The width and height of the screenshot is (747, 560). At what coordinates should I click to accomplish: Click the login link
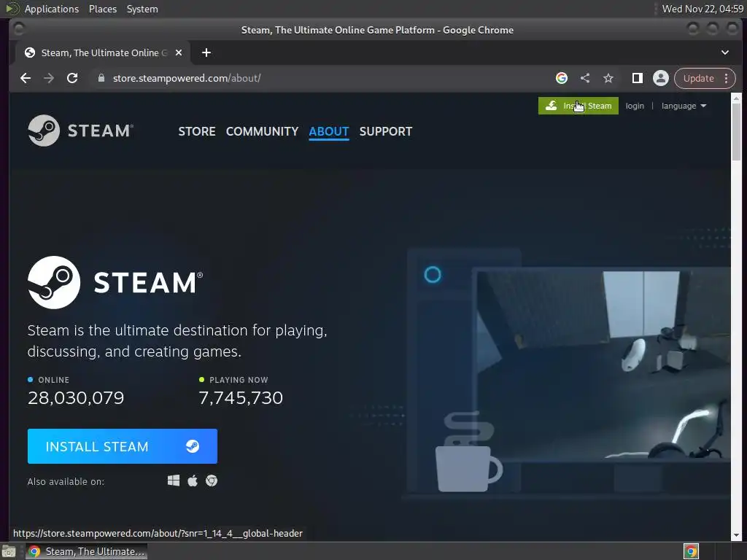(635, 106)
